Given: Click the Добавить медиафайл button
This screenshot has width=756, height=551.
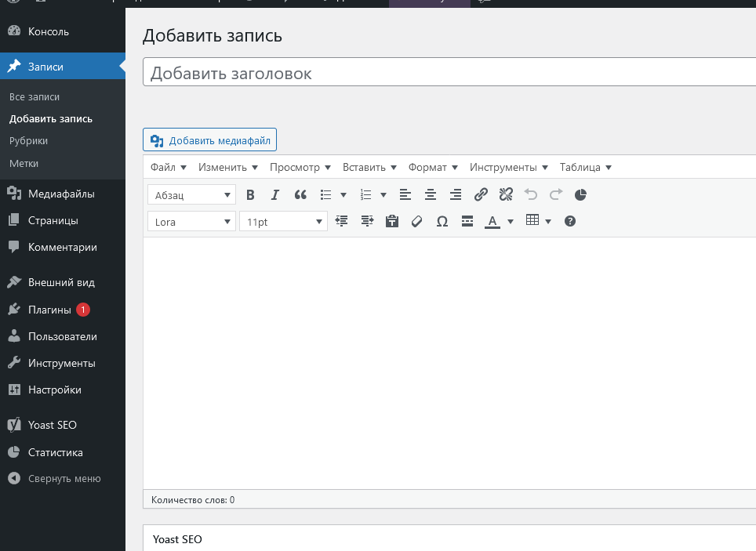Looking at the screenshot, I should tap(210, 140).
